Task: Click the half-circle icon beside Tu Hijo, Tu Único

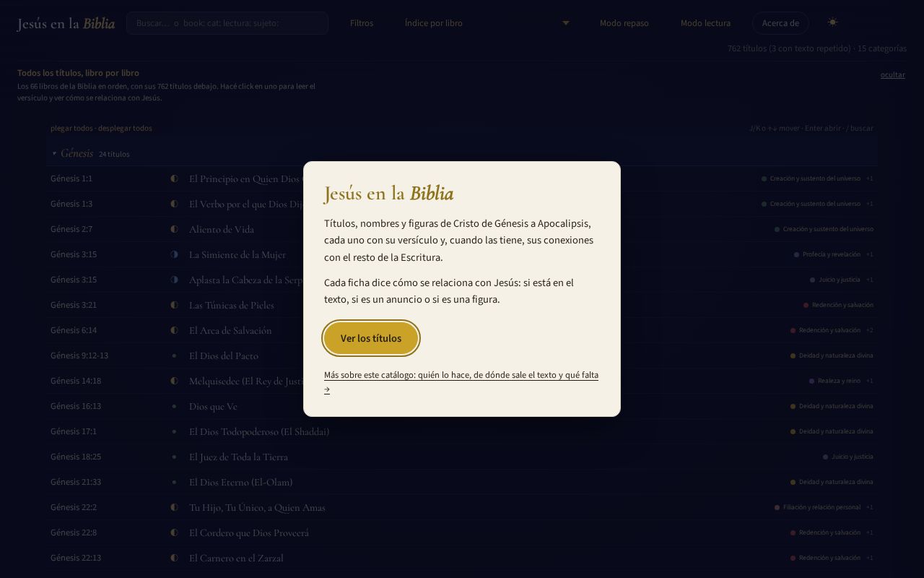Action: pos(174,507)
